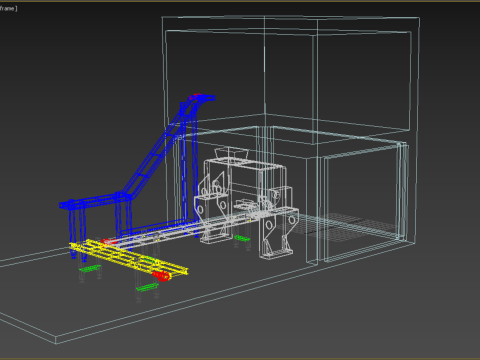Select green bracket beneath the white machine

click(242, 238)
